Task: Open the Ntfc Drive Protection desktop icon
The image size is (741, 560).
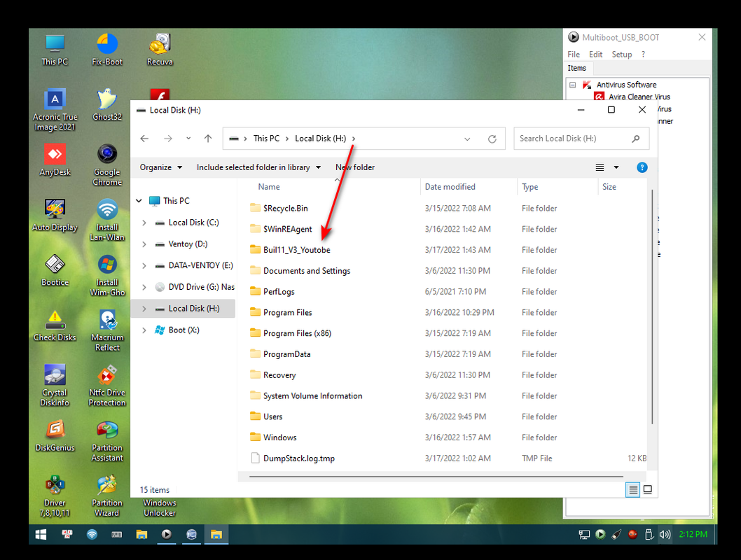Action: [x=107, y=386]
